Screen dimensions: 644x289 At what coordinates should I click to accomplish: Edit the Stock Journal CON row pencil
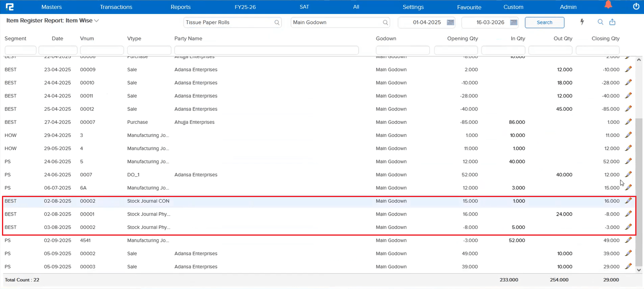[x=628, y=201]
